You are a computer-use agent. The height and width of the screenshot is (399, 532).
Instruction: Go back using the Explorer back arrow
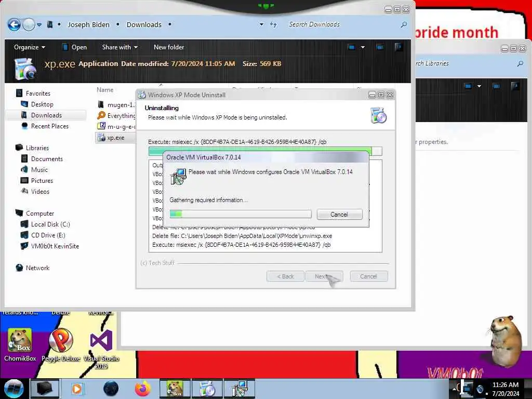14,24
